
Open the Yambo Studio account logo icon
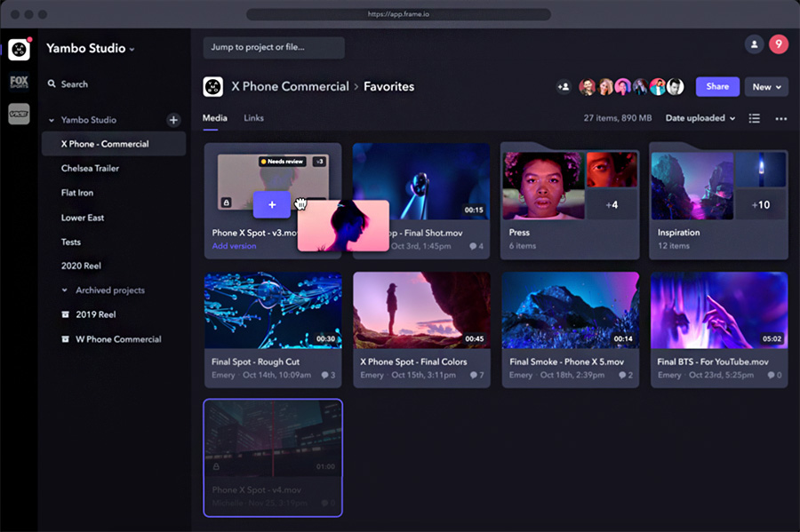[19, 50]
